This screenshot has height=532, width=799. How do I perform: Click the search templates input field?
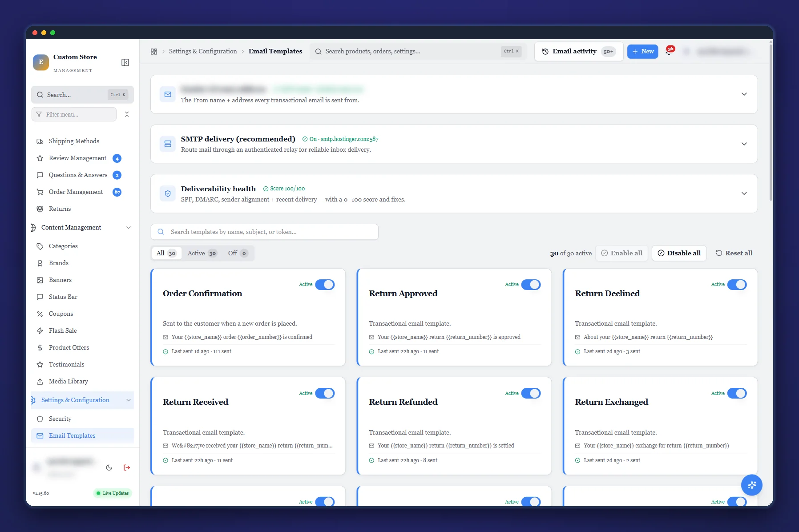point(265,232)
